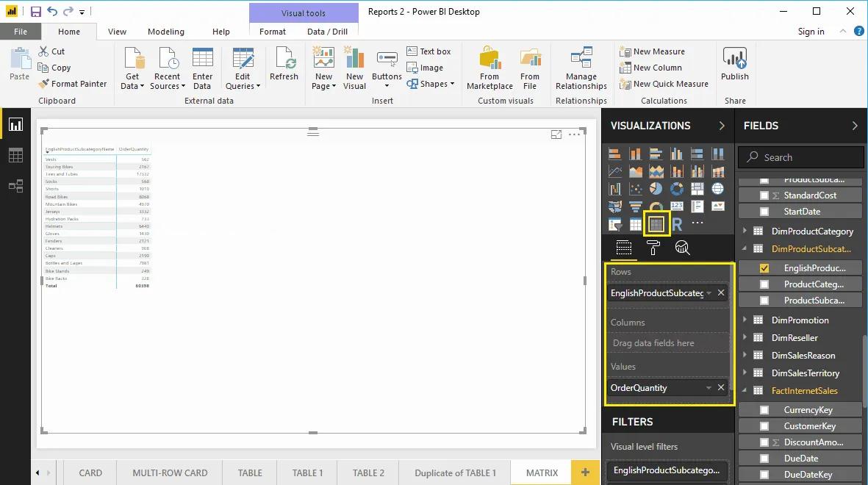Enable the StartDate field checkbox
This screenshot has height=485, width=868.
[763, 211]
